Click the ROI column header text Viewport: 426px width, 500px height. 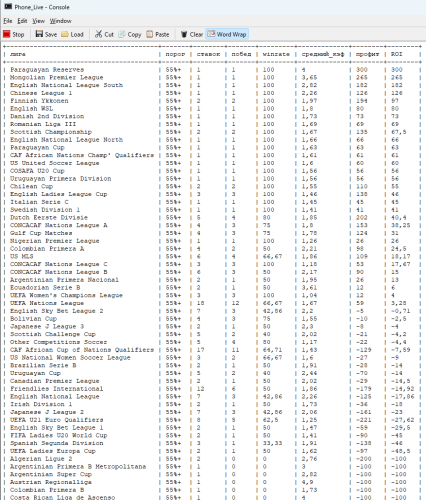click(x=397, y=54)
